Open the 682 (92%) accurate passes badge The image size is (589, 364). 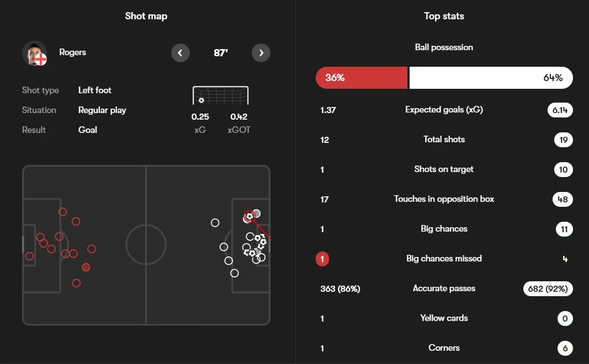click(x=548, y=288)
